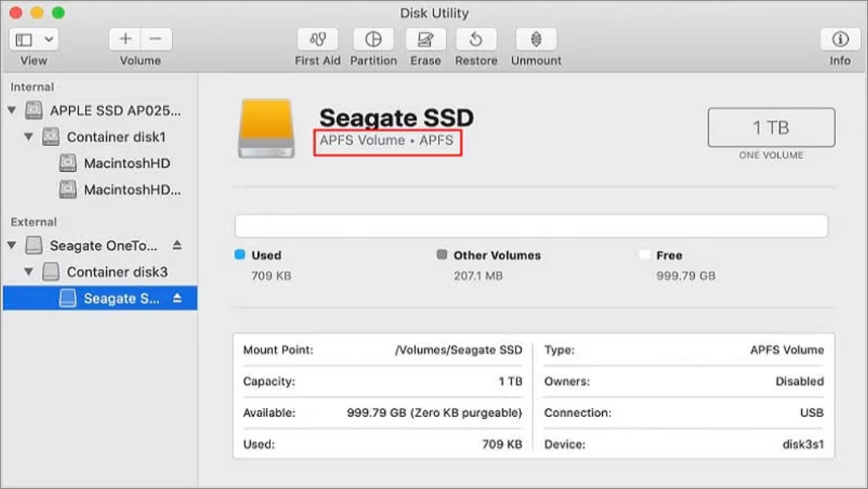Click the MacintoshHD disk icon
This screenshot has height=489, width=868.
68,163
